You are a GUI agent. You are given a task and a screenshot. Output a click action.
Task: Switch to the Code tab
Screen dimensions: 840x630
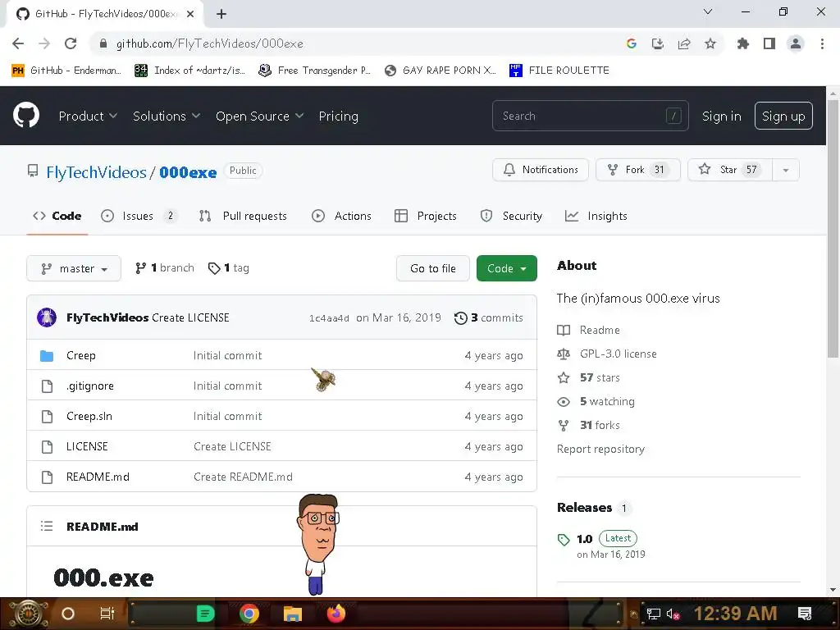(57, 216)
